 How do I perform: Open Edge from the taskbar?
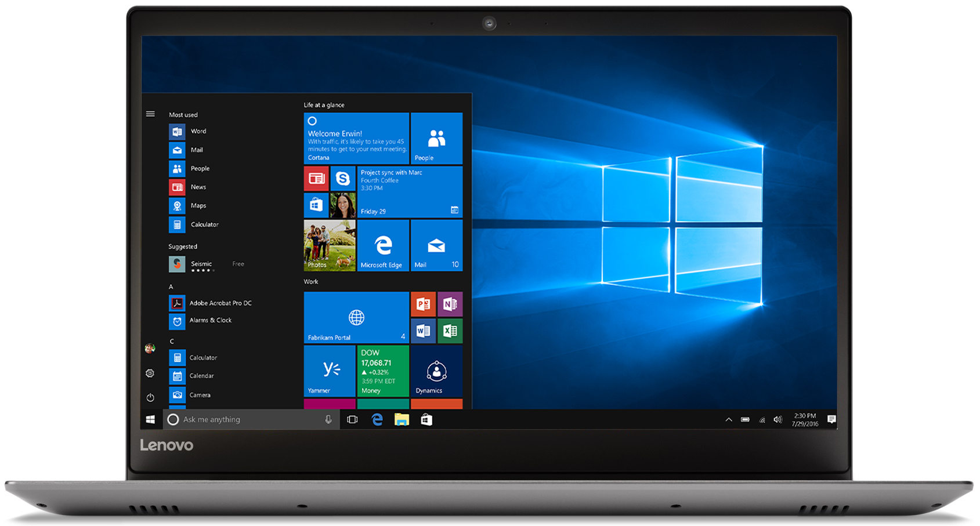click(x=377, y=419)
